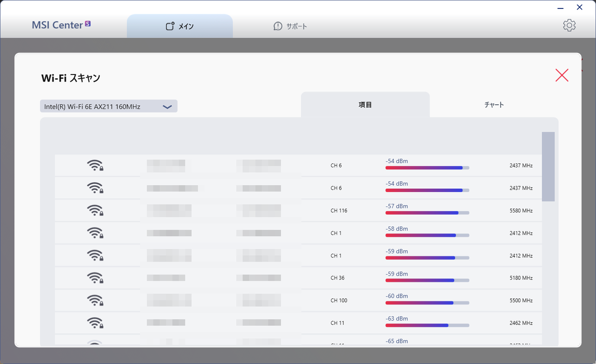Viewport: 596px width, 364px height.
Task: Expand the Intel Wi-Fi 6E AX211 adapter dropdown
Action: click(109, 106)
